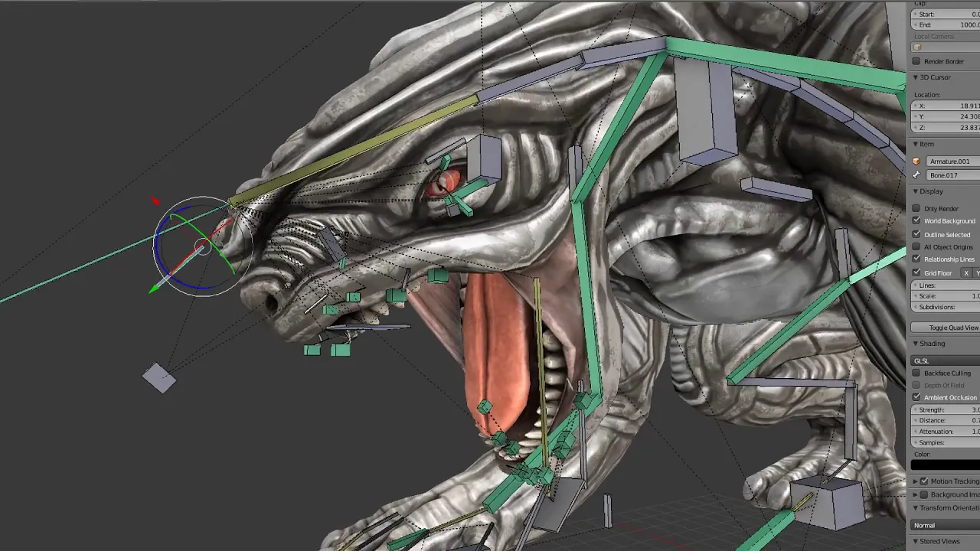The height and width of the screenshot is (551, 980).
Task: Select the green tongue tip bone
Action: coord(484,407)
